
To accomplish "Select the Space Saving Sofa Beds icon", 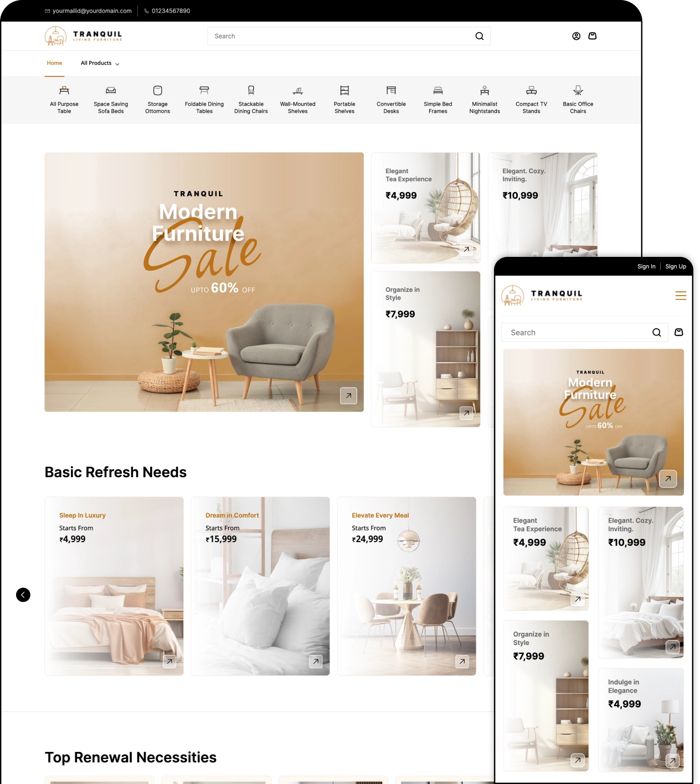I will [111, 90].
